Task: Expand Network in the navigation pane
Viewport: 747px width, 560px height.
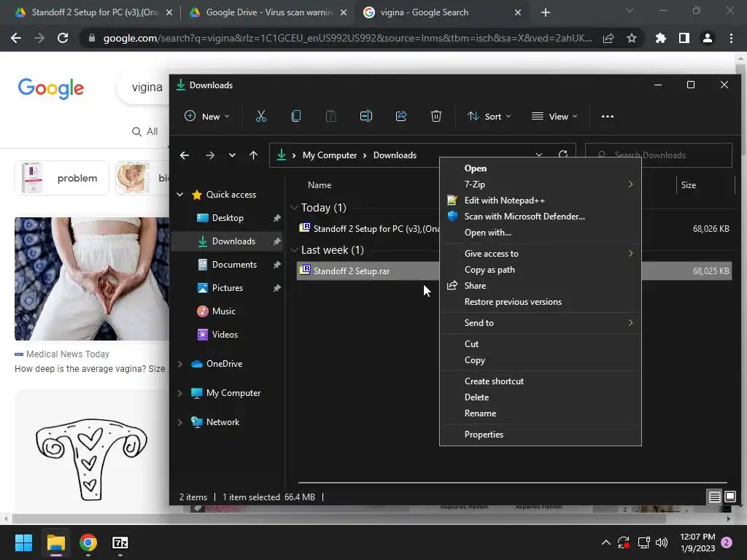Action: click(180, 422)
